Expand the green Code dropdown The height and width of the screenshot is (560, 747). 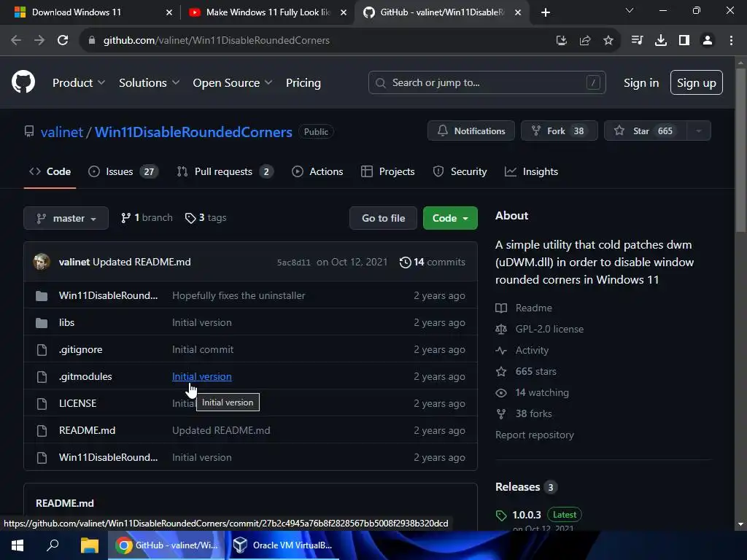pos(449,218)
